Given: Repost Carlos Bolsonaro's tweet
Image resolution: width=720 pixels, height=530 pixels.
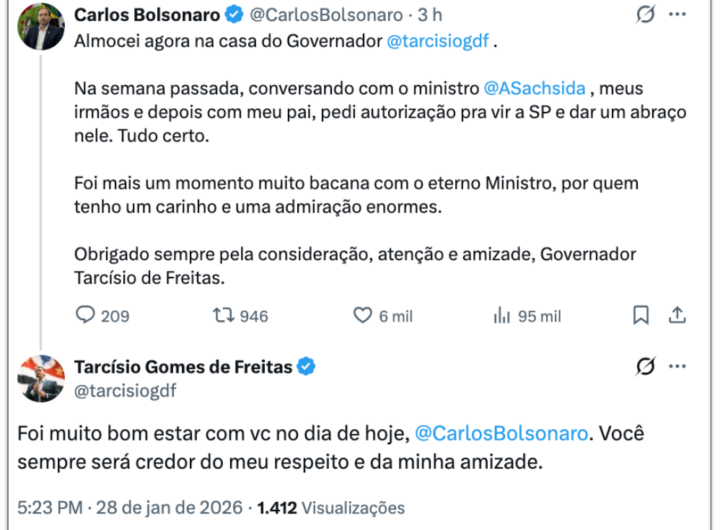Looking at the screenshot, I should 222,316.
